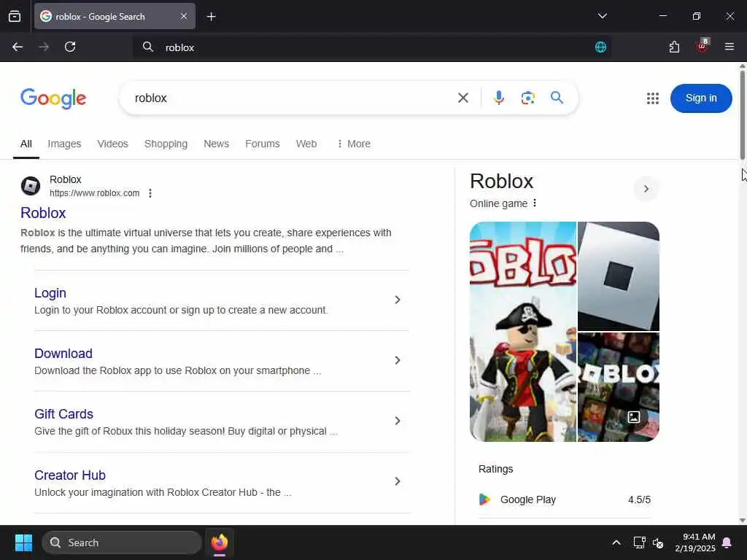Screen dimensions: 747x560
Task: Open the Roblox main result link
Action: tap(43, 213)
